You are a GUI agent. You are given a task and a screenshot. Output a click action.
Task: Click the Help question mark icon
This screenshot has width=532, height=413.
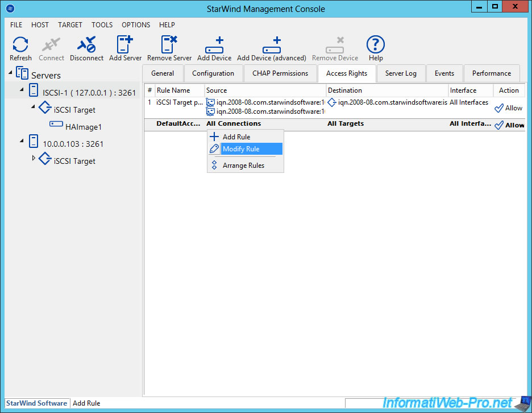[376, 48]
